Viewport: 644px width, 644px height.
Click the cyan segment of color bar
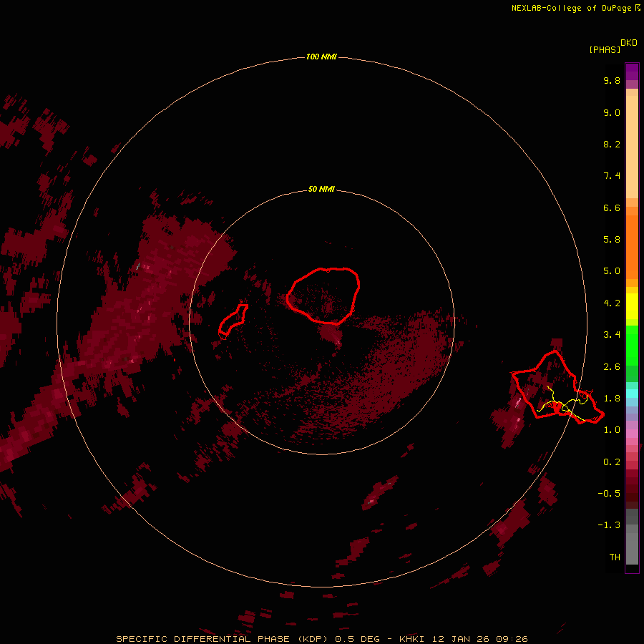click(632, 394)
